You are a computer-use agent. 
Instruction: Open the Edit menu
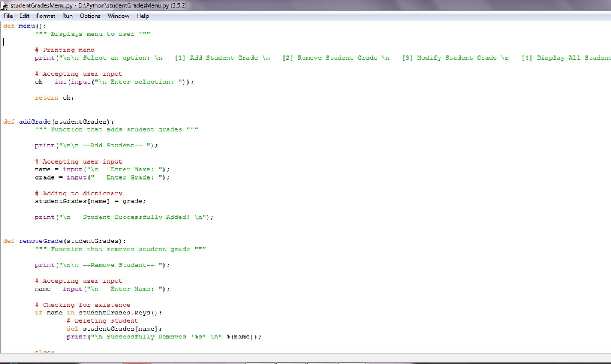[x=24, y=16]
